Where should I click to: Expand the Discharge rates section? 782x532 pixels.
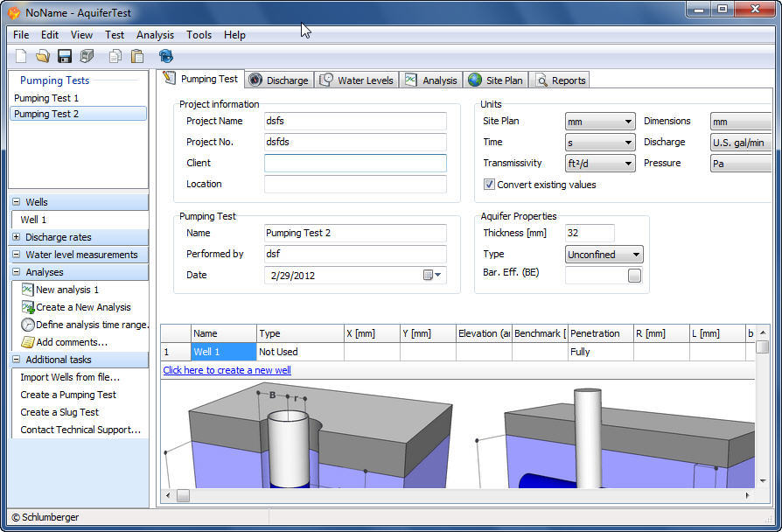tap(16, 236)
